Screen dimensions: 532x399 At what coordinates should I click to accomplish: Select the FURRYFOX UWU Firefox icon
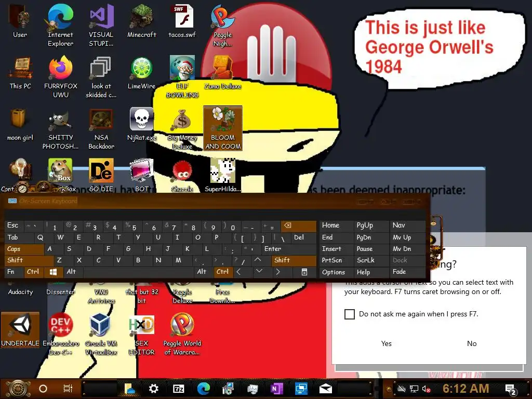point(60,77)
